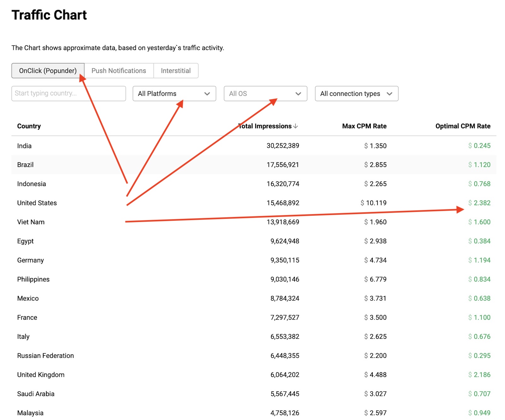Open the All Platforms dropdown
Viewport: 505px width, 420px height.
coord(174,94)
